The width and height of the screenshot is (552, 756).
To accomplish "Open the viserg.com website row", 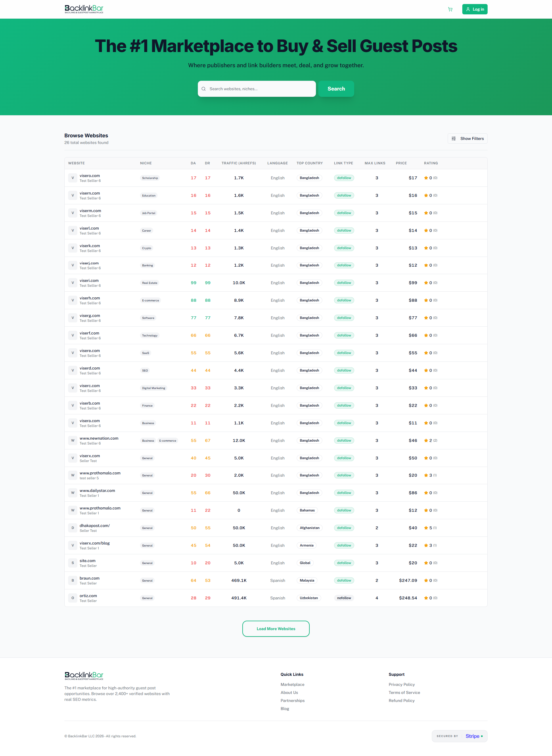I will (276, 318).
